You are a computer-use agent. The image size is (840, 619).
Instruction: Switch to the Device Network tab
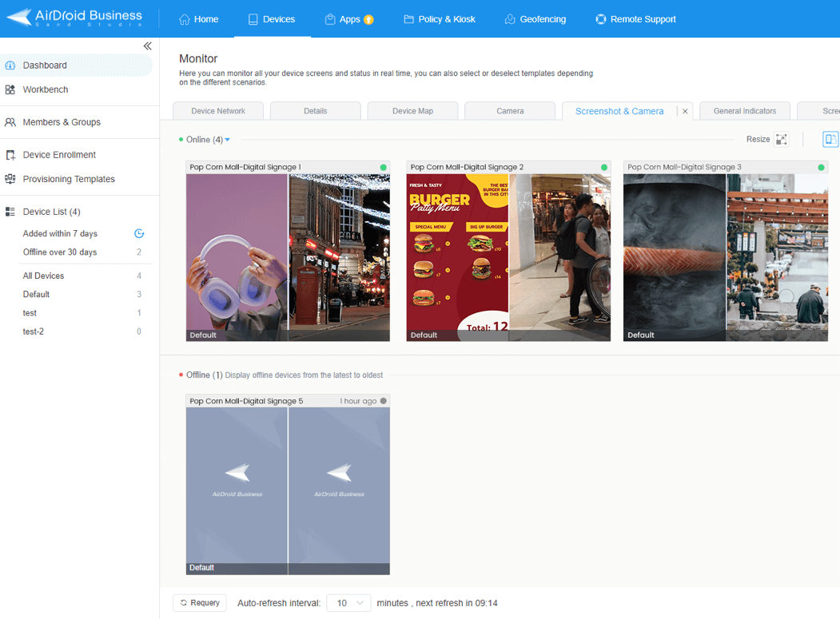pyautogui.click(x=218, y=111)
